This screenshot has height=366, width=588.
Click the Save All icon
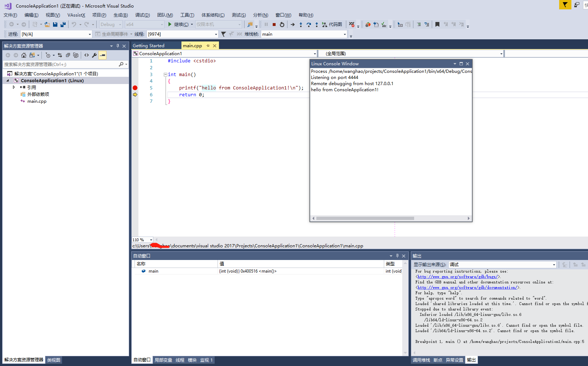pyautogui.click(x=63, y=25)
